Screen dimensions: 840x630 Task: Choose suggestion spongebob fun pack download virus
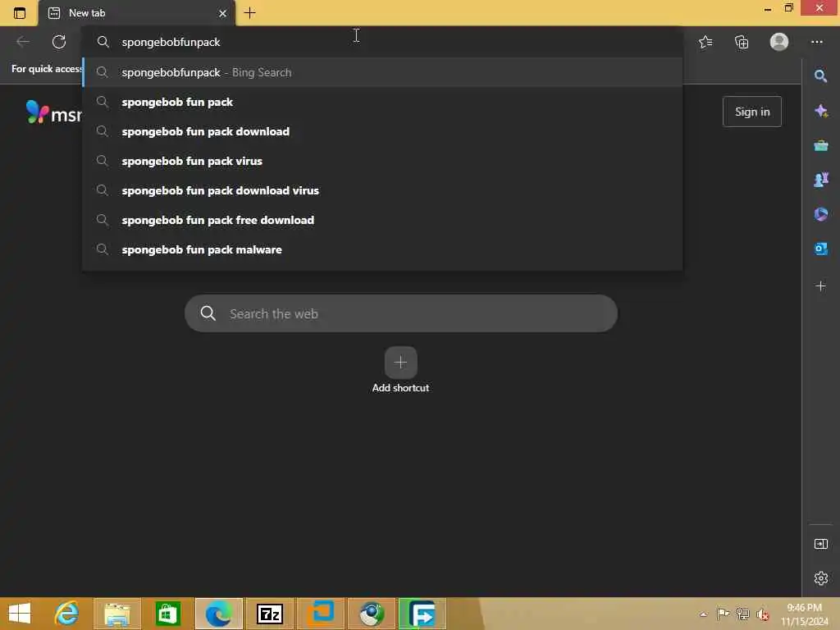coord(382,190)
